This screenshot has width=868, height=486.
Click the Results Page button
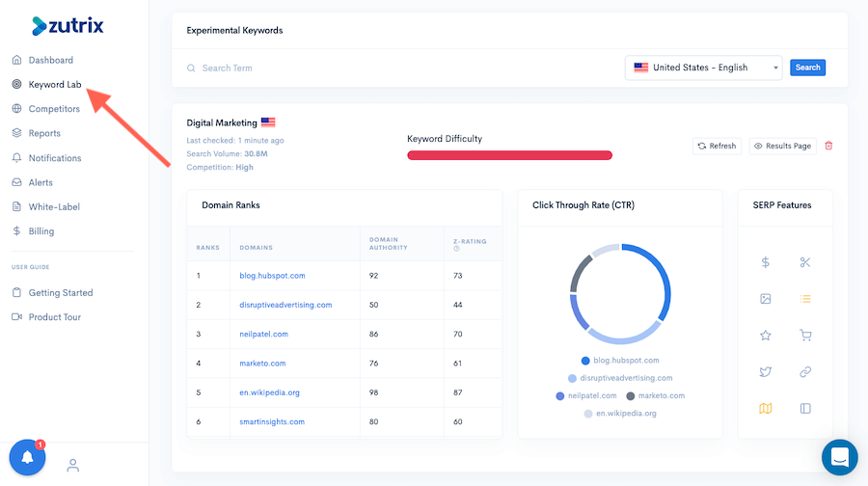pyautogui.click(x=783, y=146)
